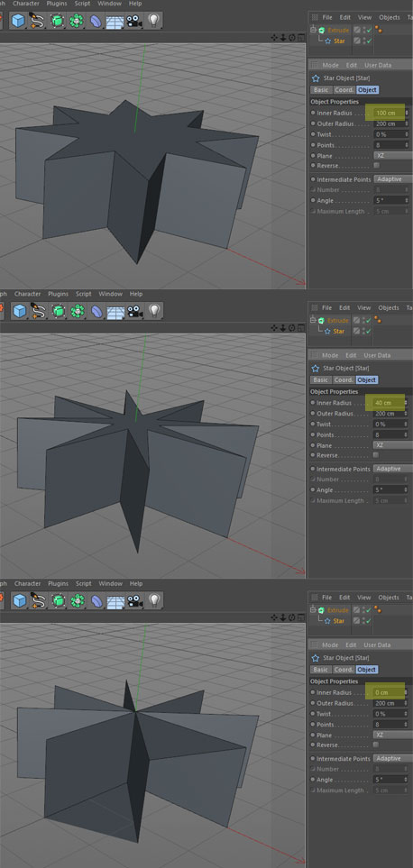Toggle Extrude green enable check, 0 cm screenshot

[369, 609]
